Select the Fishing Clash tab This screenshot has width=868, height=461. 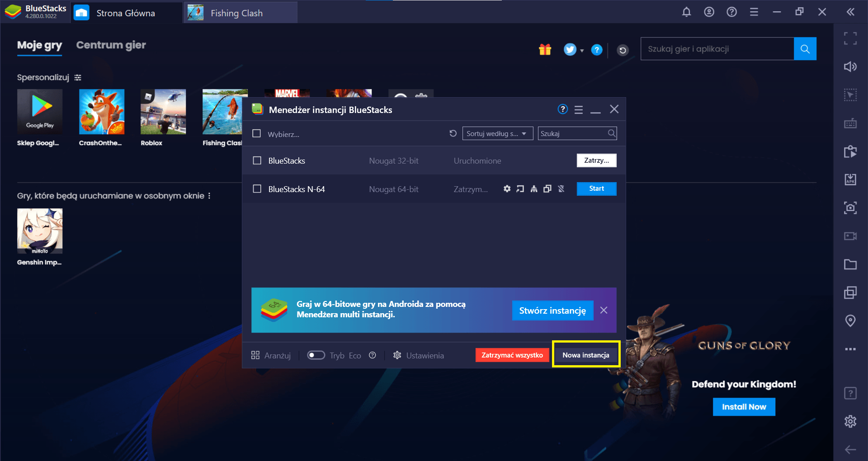pos(241,13)
